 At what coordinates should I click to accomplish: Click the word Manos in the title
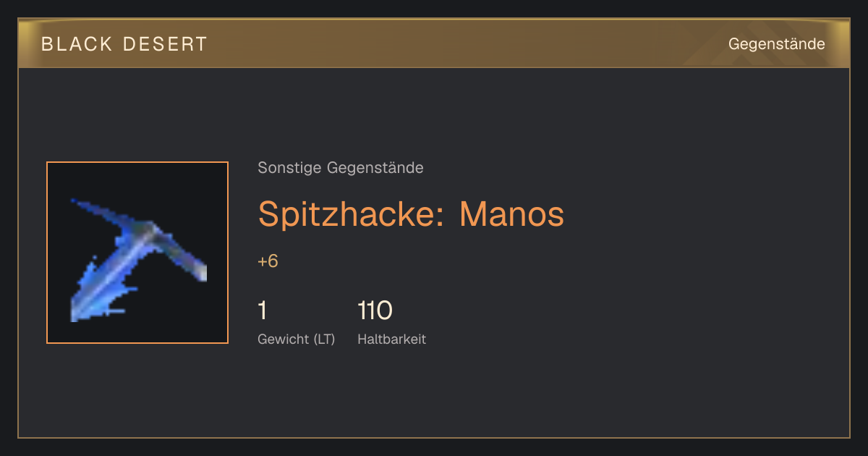[511, 214]
